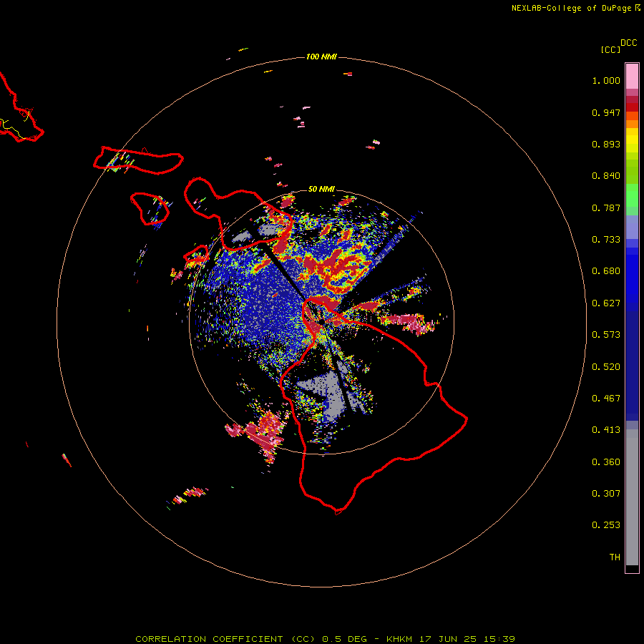Image resolution: width=644 pixels, height=644 pixels.
Task: Click the 0.573 scale value
Action: tap(606, 335)
